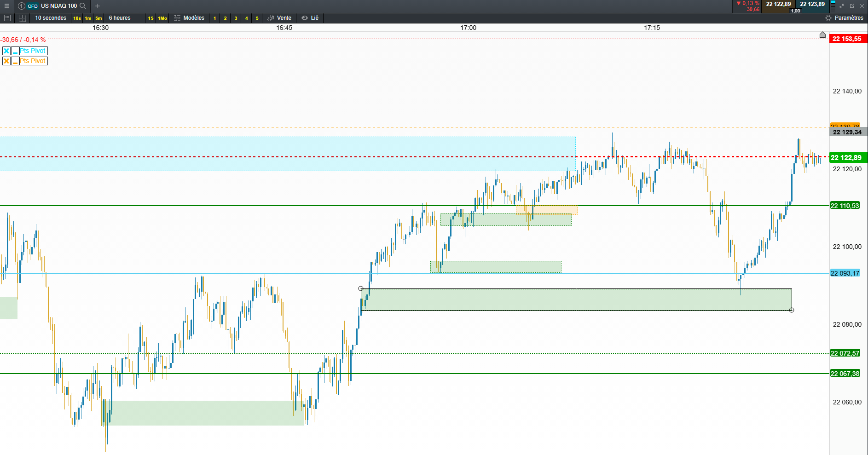Open the chart layout grid icon
The image size is (868, 455).
point(22,18)
